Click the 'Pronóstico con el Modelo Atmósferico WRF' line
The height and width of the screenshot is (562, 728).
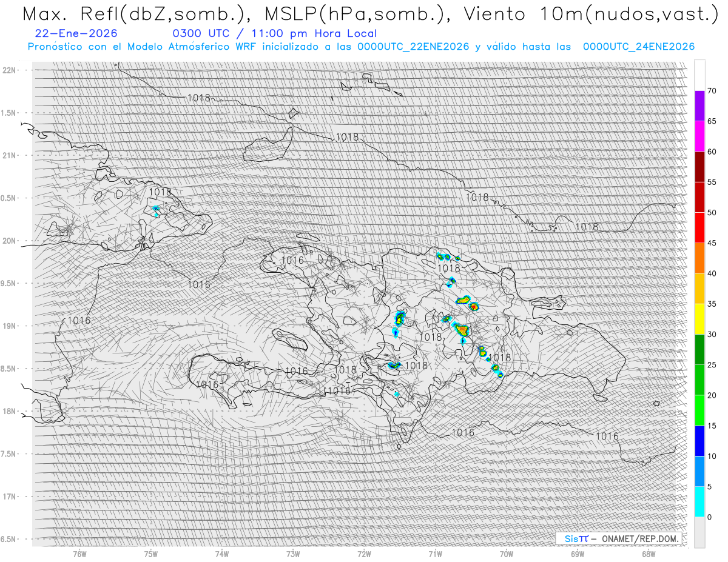click(x=361, y=47)
